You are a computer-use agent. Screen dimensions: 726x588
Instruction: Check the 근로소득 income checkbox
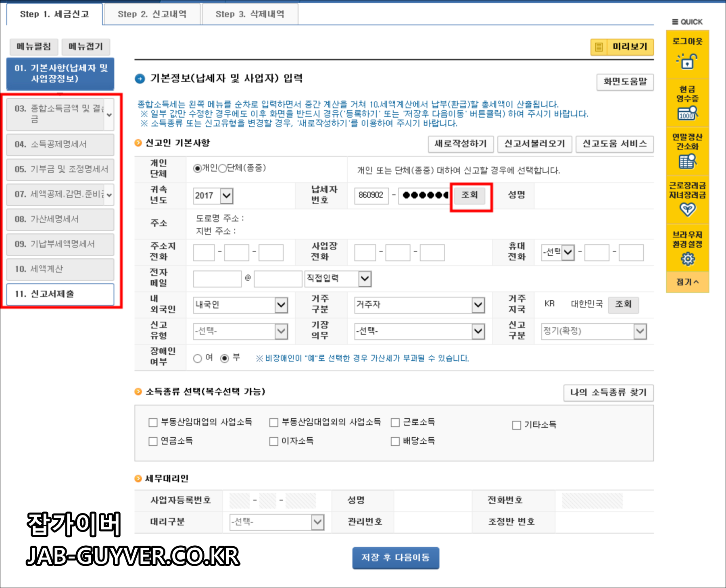tap(395, 422)
